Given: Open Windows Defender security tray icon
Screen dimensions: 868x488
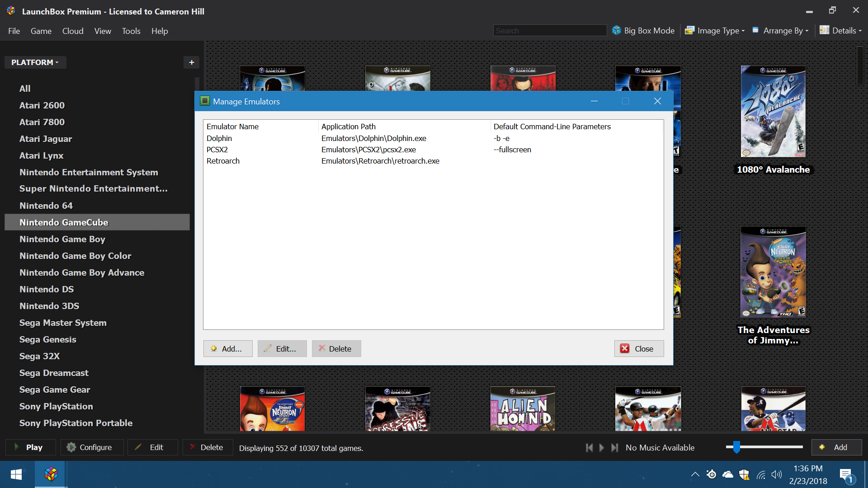Looking at the screenshot, I should pyautogui.click(x=744, y=474).
